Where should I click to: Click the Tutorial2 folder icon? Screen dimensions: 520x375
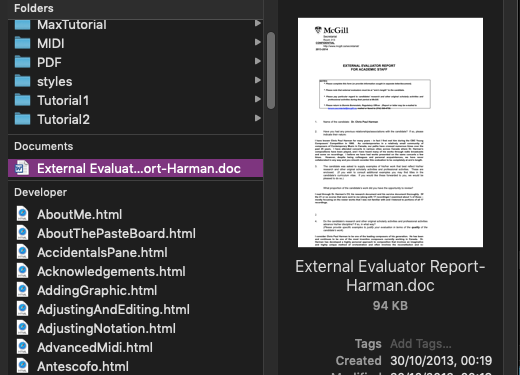click(22, 119)
